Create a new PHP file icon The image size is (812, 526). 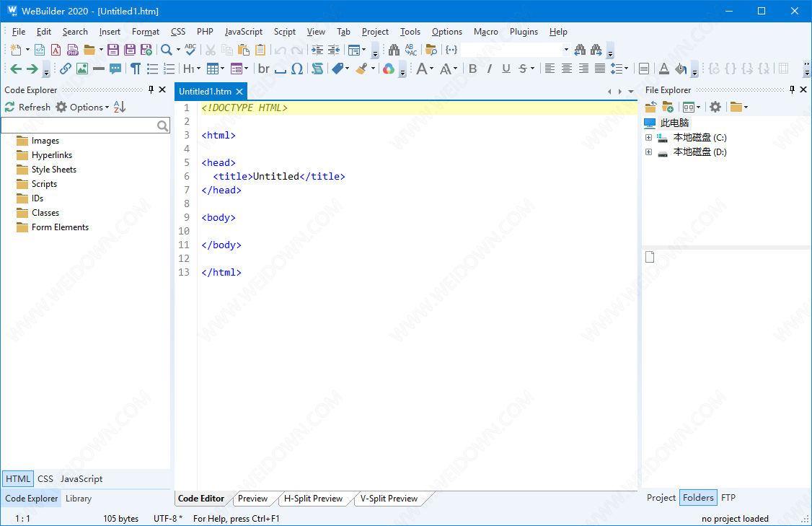click(x=73, y=50)
